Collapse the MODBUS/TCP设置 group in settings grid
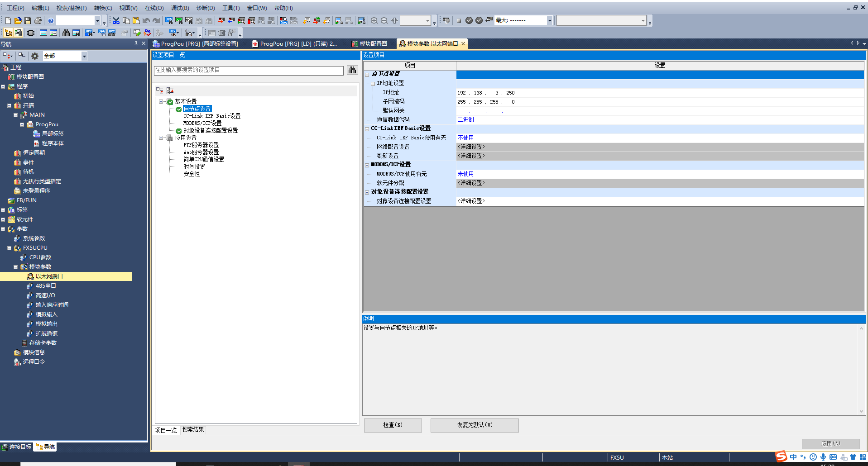 click(367, 165)
